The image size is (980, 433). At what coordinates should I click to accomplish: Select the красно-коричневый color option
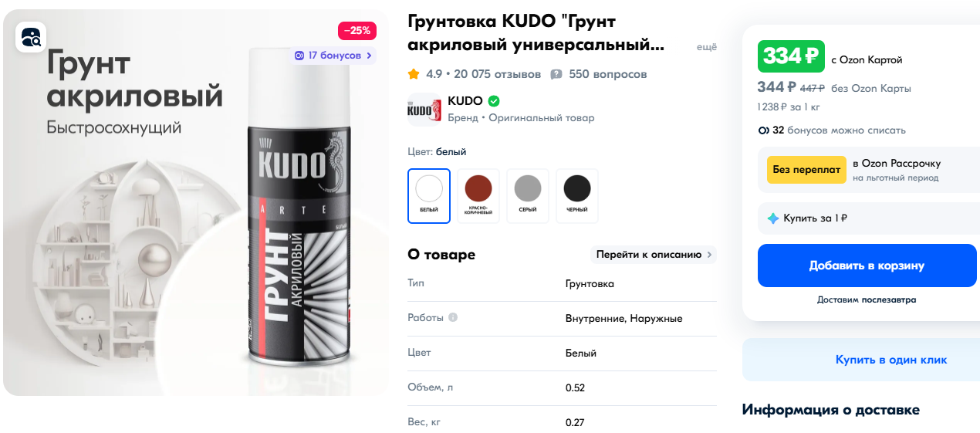(478, 196)
